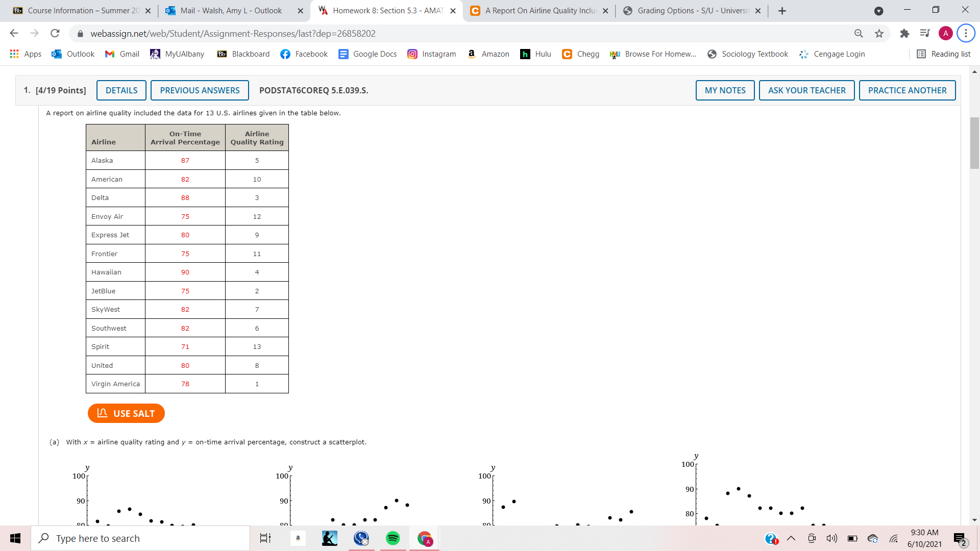Image resolution: width=980 pixels, height=551 pixels.
Task: Click ASK YOUR TEACHER button
Action: pos(806,90)
